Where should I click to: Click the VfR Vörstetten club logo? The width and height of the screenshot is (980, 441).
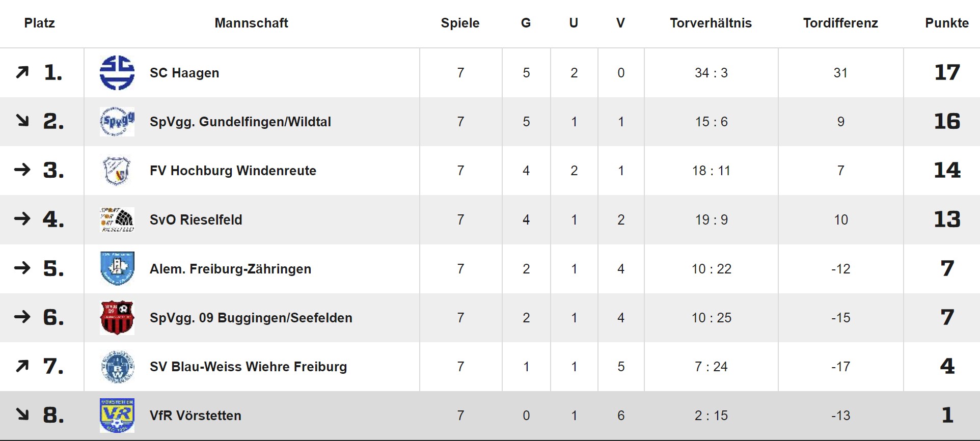point(117,415)
